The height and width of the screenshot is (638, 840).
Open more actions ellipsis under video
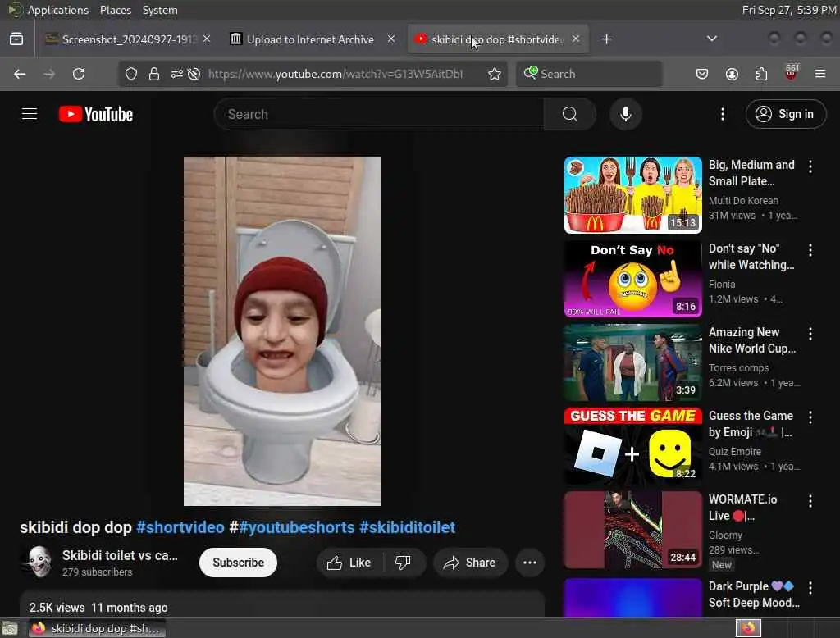(530, 563)
